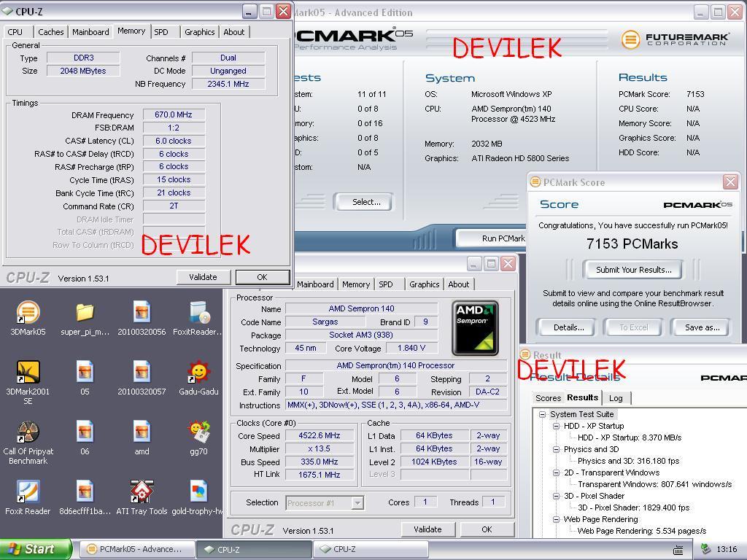
Task: Switch to Scores tab in Result Details
Action: point(549,398)
